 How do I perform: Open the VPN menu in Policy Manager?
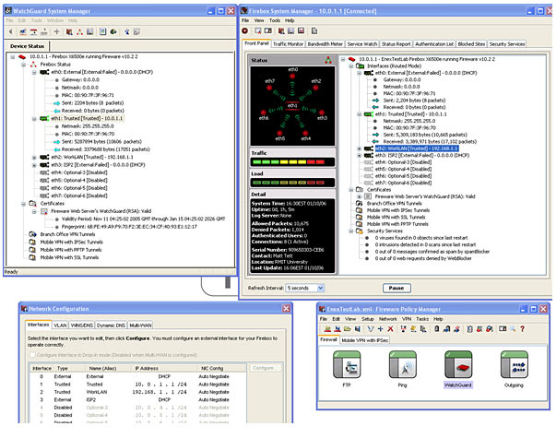[407, 319]
